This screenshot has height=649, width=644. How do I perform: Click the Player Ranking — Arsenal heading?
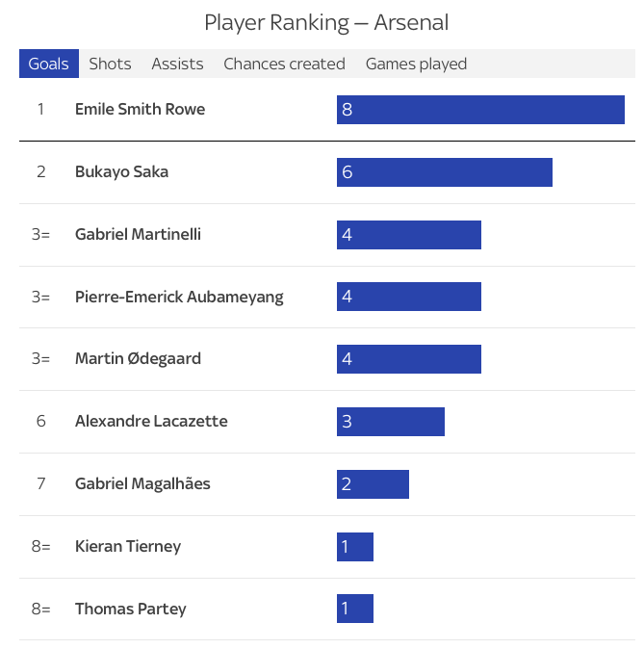(326, 22)
